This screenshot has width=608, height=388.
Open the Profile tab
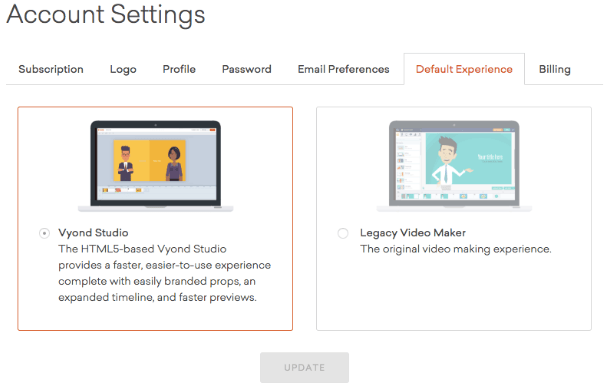179,69
